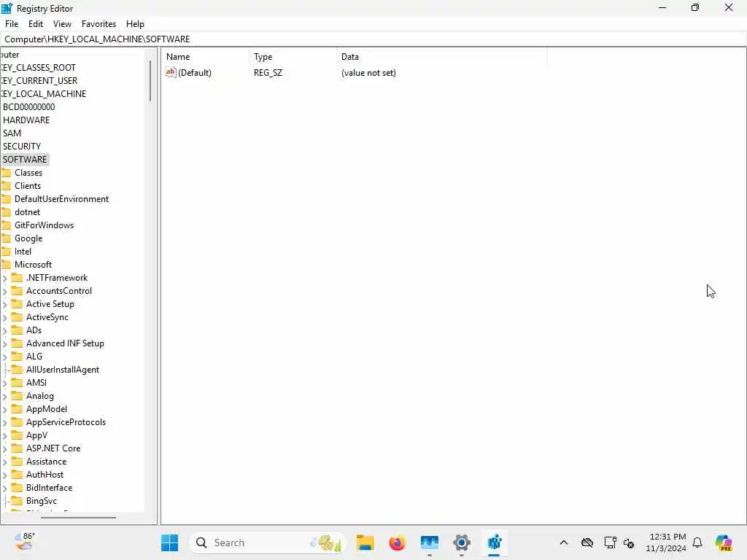Select the BCD00000000 tree key
The width and height of the screenshot is (747, 560).
28,107
